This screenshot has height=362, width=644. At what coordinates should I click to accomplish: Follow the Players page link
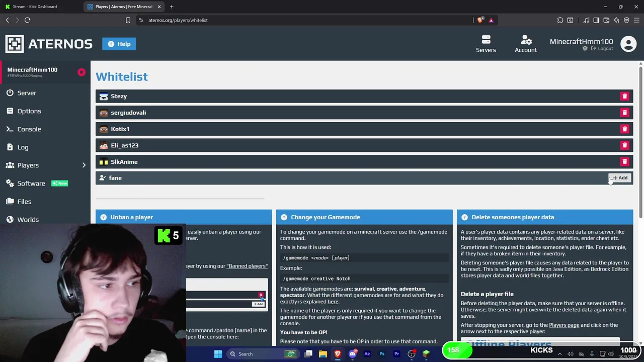pyautogui.click(x=564, y=325)
